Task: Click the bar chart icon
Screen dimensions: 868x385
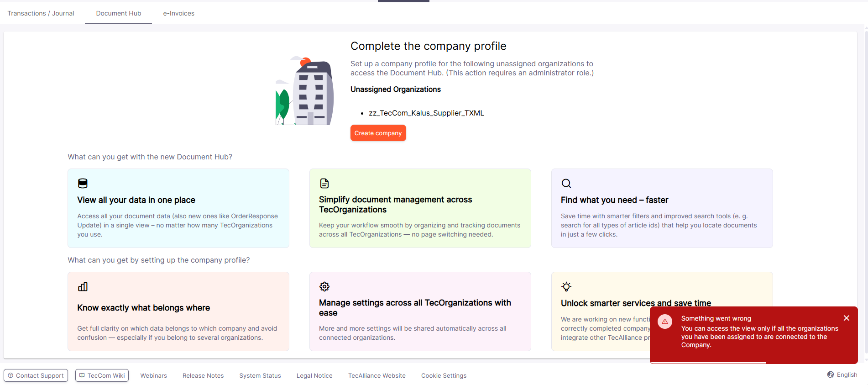Action: (83, 286)
